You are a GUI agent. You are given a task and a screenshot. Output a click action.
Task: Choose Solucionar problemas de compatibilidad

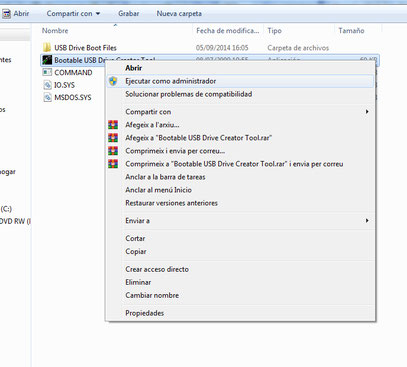click(240, 94)
